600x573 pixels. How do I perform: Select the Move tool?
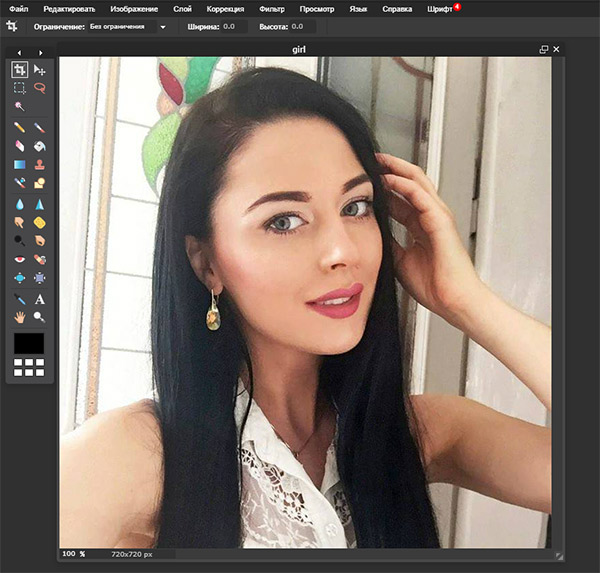(x=40, y=70)
